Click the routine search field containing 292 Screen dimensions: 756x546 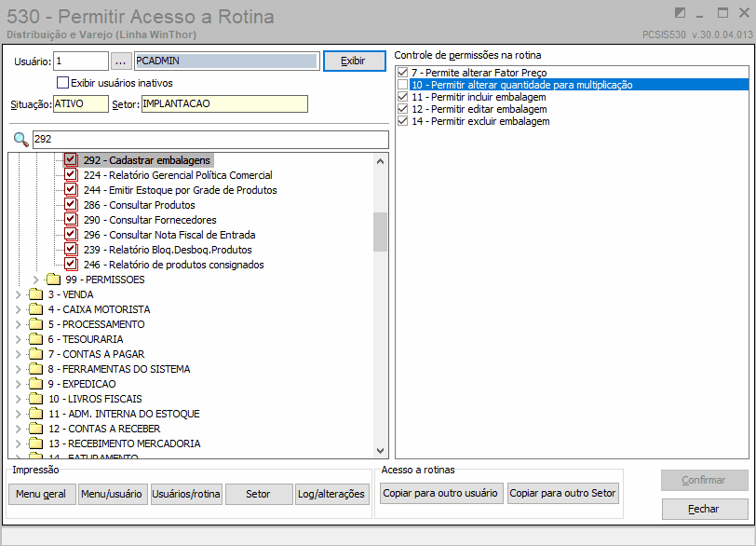(x=210, y=140)
